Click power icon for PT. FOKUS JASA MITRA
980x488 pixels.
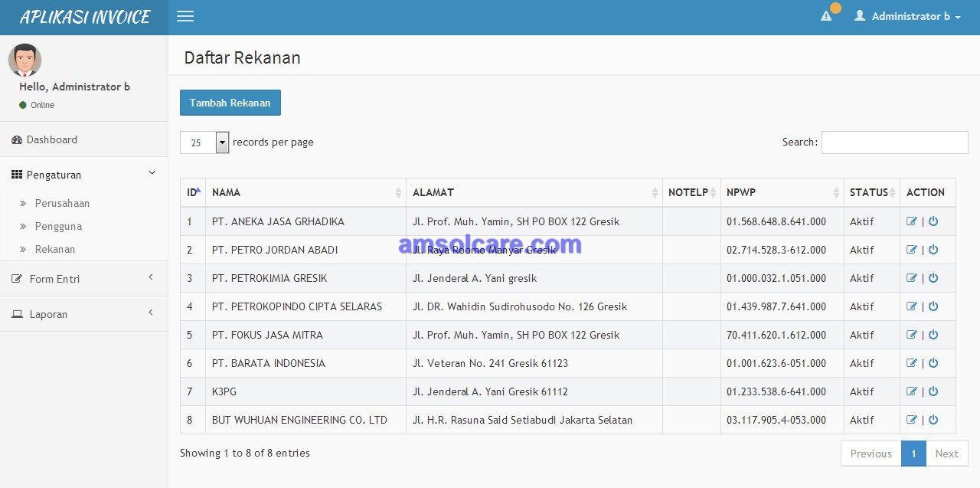coord(933,335)
